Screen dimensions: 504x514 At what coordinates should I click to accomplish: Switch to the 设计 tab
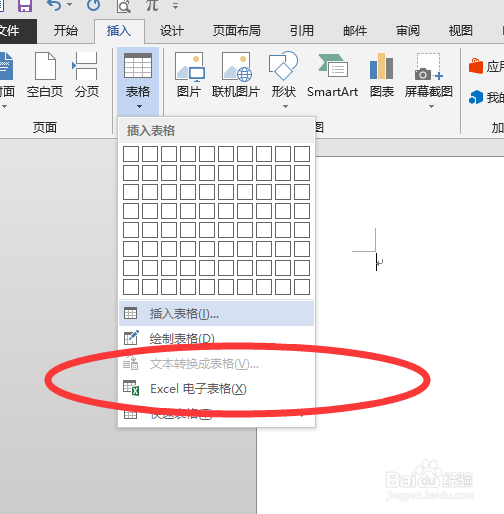tap(172, 31)
